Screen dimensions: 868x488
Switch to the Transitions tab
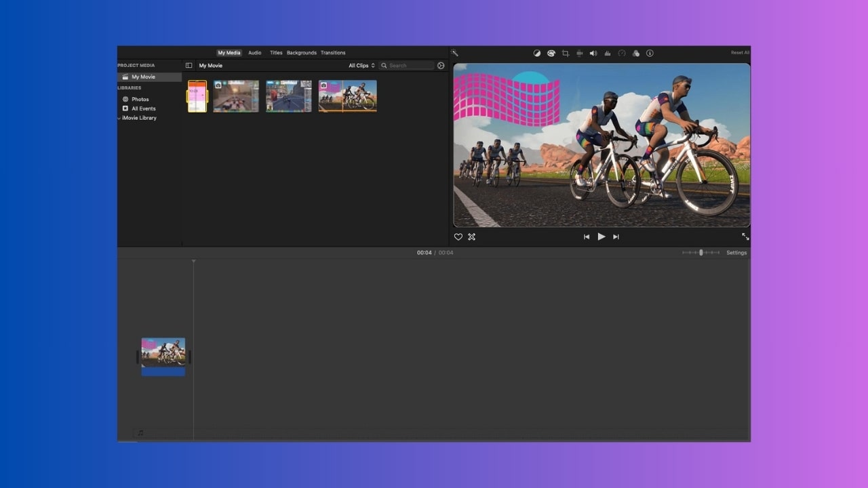[333, 53]
